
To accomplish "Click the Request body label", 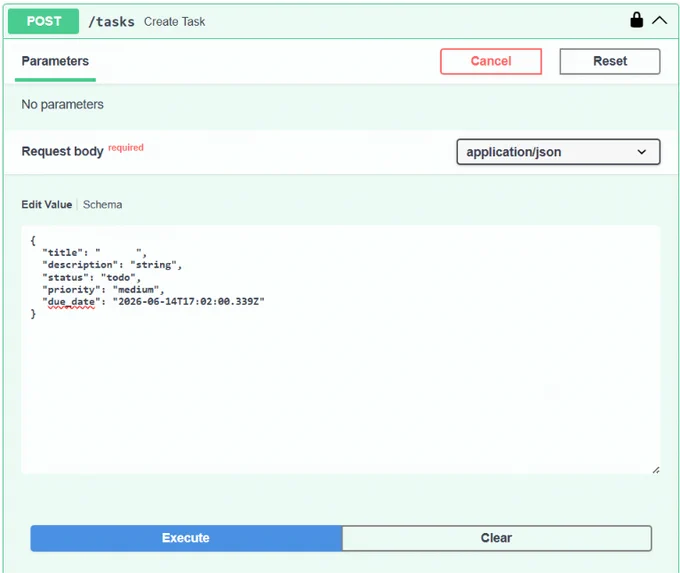I will [62, 151].
